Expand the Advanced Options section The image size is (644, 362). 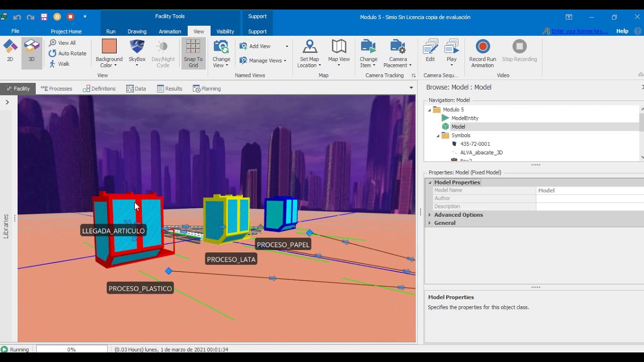tap(430, 215)
